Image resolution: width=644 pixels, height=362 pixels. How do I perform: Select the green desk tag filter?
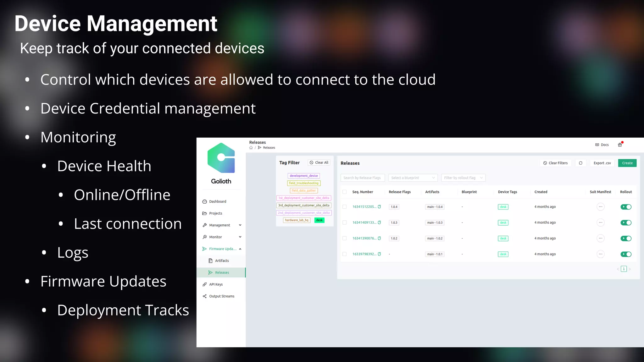(319, 220)
